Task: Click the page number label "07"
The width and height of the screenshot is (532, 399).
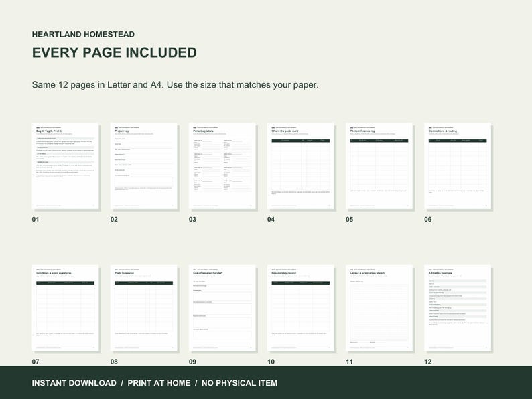Action: click(x=36, y=362)
